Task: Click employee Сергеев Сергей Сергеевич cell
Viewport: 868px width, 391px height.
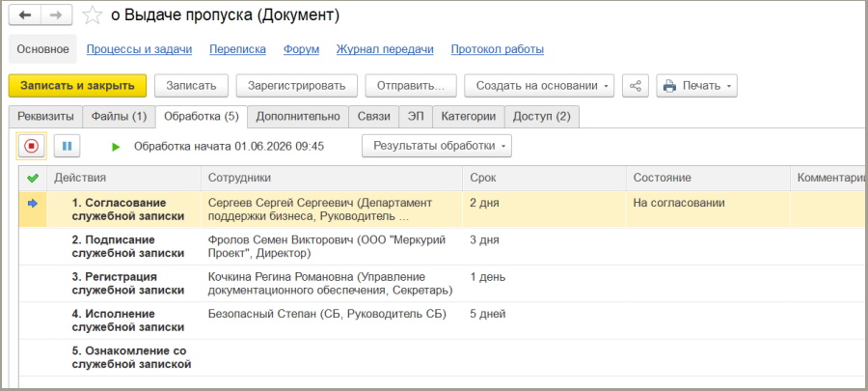Action: coord(332,209)
